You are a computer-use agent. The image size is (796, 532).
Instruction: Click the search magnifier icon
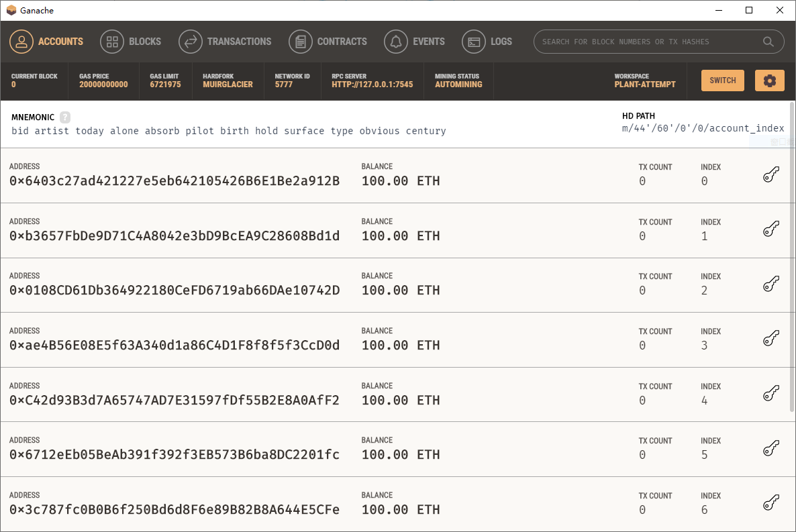(768, 42)
